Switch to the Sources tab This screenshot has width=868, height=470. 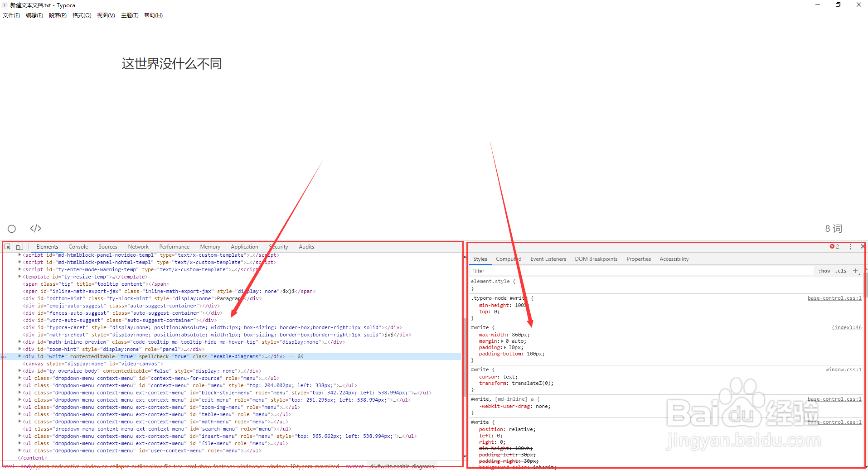[x=108, y=247]
